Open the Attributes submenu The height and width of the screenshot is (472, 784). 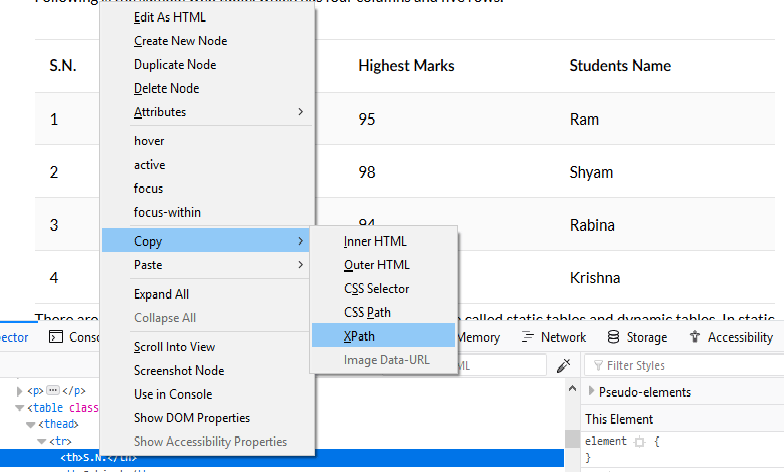click(207, 112)
